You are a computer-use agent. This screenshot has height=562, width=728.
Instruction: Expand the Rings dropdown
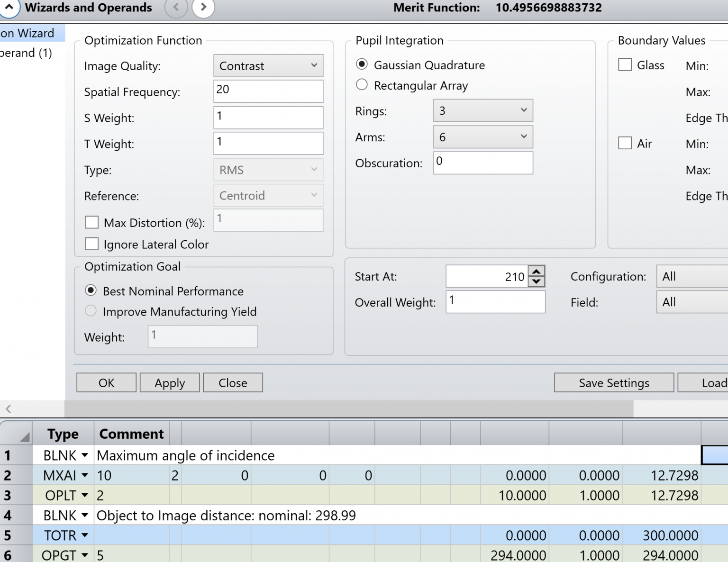coord(483,111)
